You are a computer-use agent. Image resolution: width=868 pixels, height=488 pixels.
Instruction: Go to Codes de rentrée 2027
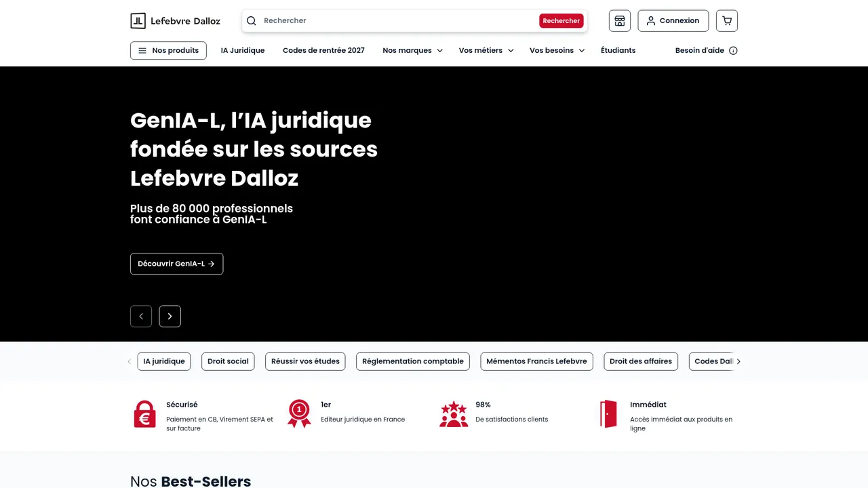323,51
